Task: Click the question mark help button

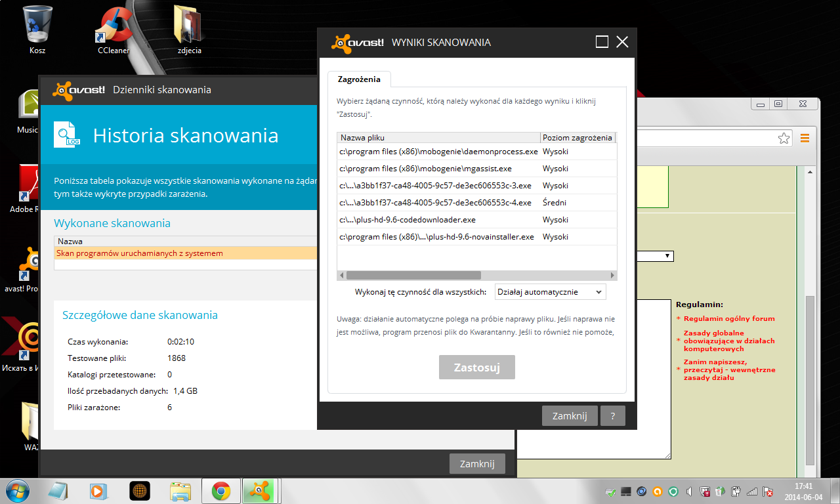Action: pos(613,416)
